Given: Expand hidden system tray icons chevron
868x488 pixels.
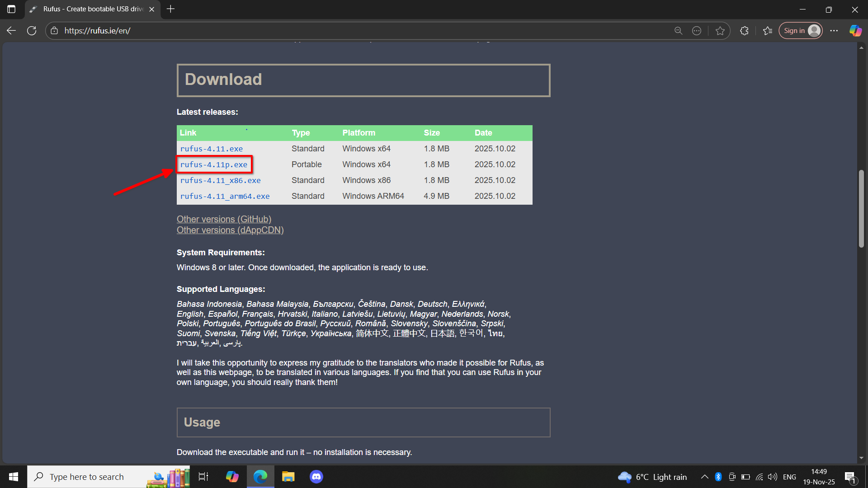Looking at the screenshot, I should point(704,477).
